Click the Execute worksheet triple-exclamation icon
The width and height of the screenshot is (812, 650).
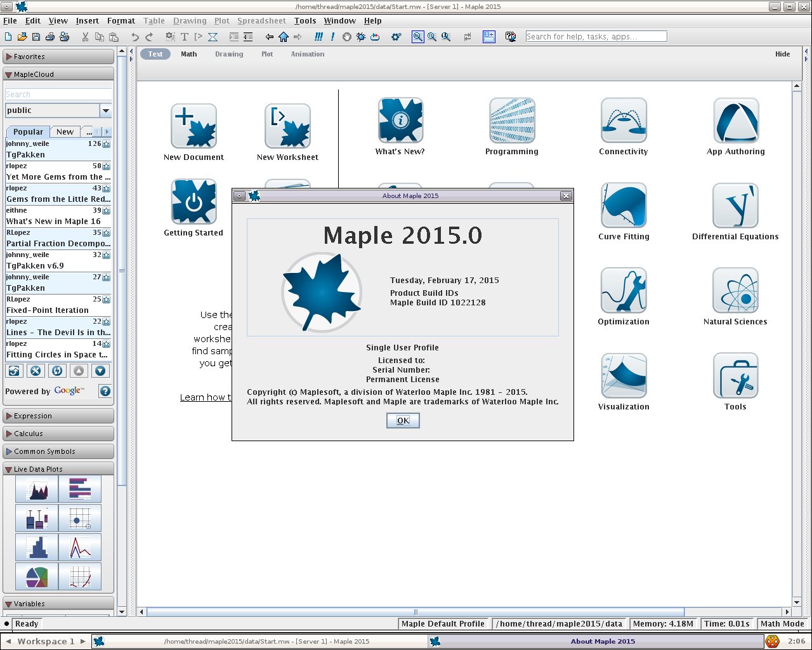coord(318,37)
